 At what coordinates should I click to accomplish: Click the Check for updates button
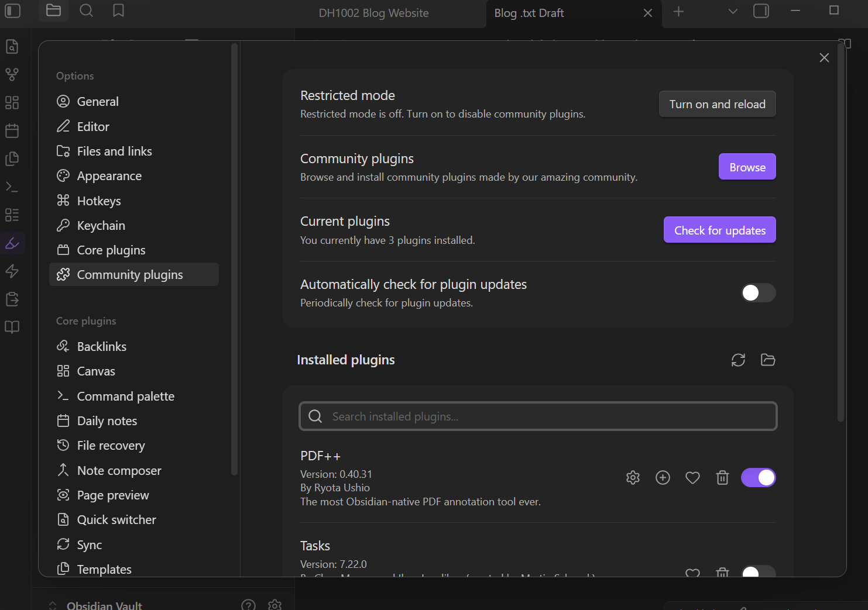click(719, 230)
